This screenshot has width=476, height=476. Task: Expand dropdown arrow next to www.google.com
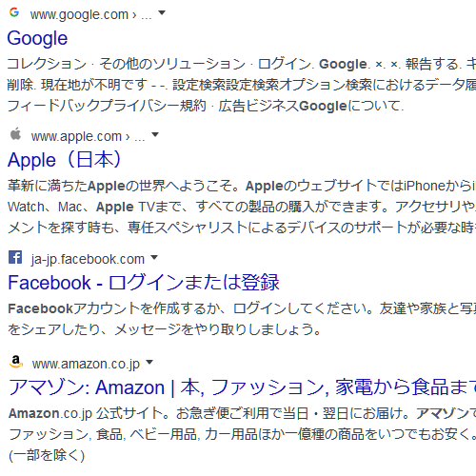(162, 13)
